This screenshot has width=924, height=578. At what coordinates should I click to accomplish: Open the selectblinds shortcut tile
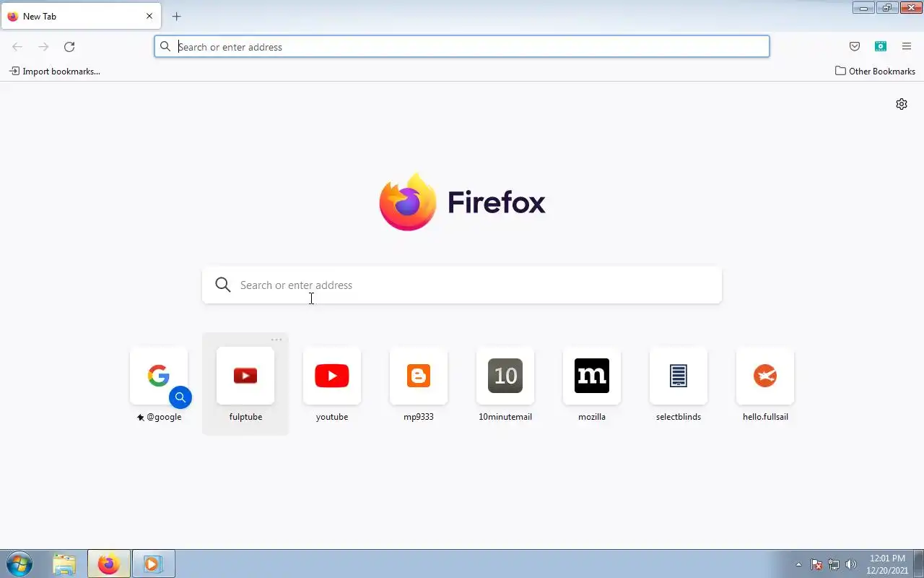point(679,376)
